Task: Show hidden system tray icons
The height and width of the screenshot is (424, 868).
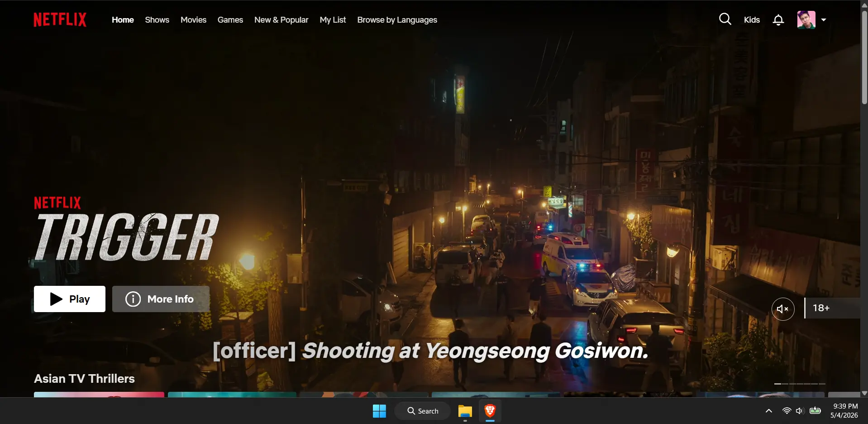Action: 768,411
